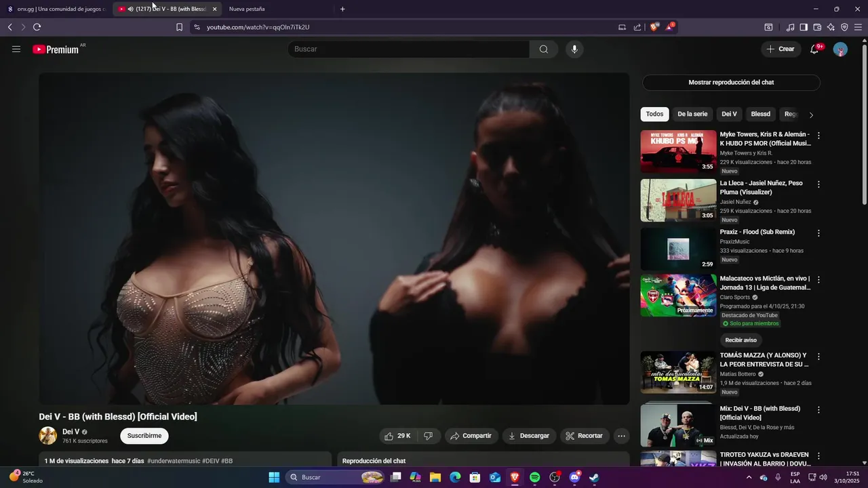Open Steam from taskbar
This screenshot has width=868, height=488.
594,477
